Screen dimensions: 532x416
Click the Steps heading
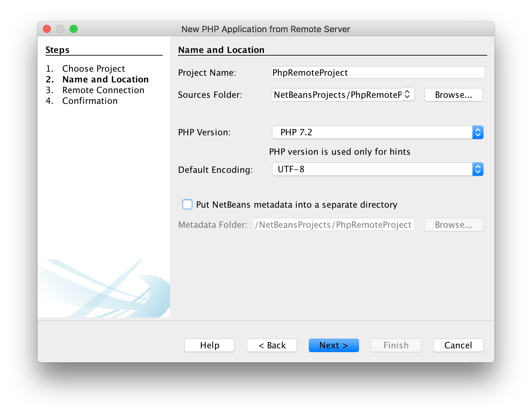58,50
